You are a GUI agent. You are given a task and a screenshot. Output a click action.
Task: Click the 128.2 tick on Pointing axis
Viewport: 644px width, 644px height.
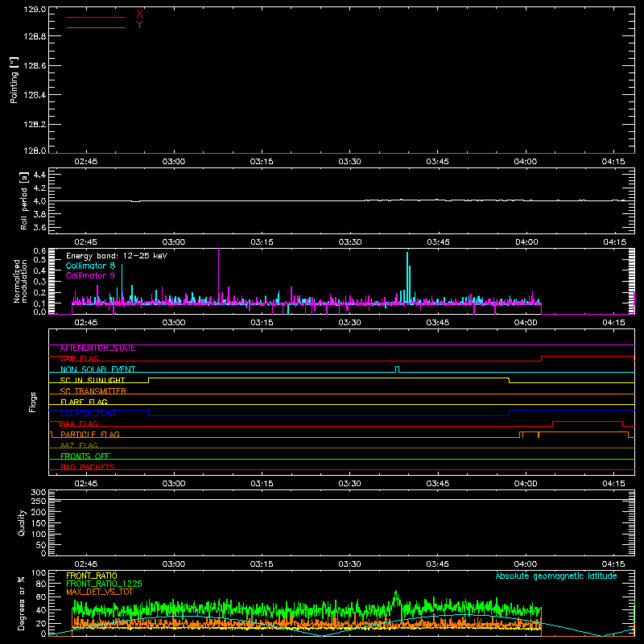(x=35, y=124)
